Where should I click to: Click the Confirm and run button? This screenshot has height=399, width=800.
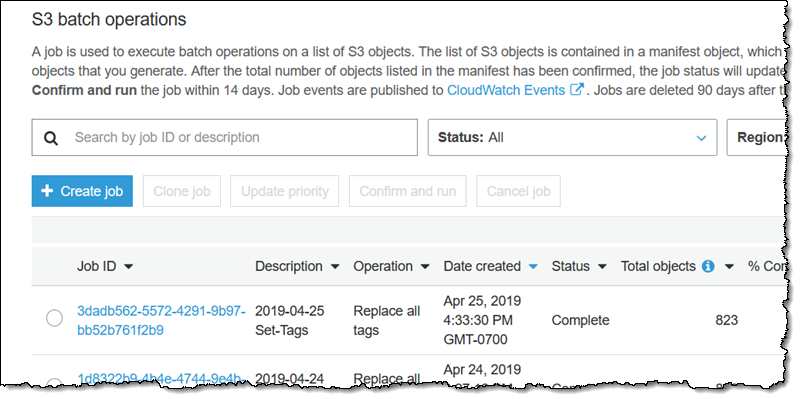[x=408, y=191]
